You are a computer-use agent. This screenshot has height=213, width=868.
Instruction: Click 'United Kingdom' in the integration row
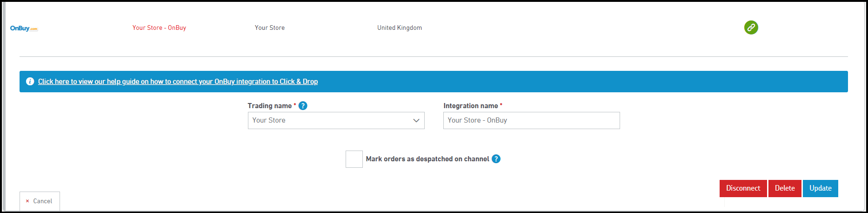pyautogui.click(x=400, y=28)
